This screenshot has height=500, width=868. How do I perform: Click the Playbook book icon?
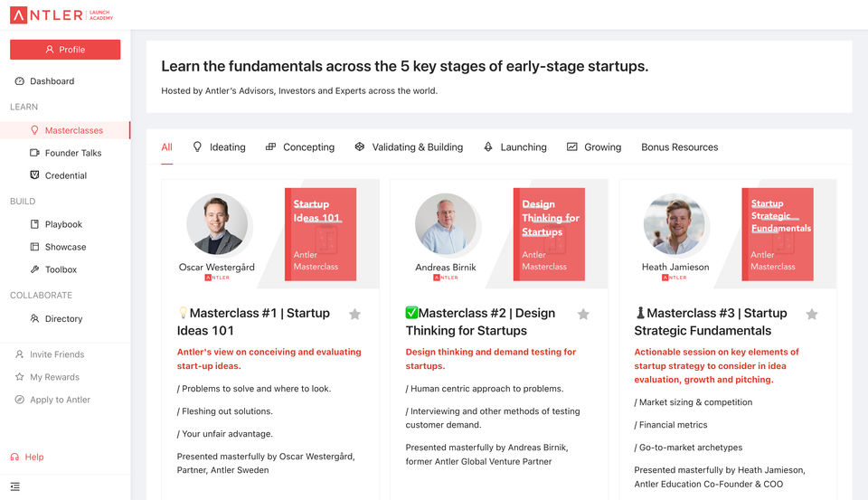pos(34,224)
